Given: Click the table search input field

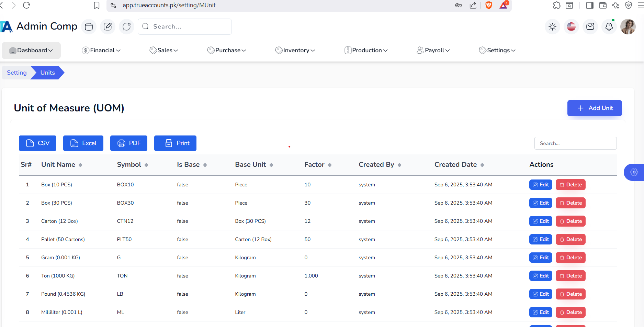Looking at the screenshot, I should (x=575, y=143).
